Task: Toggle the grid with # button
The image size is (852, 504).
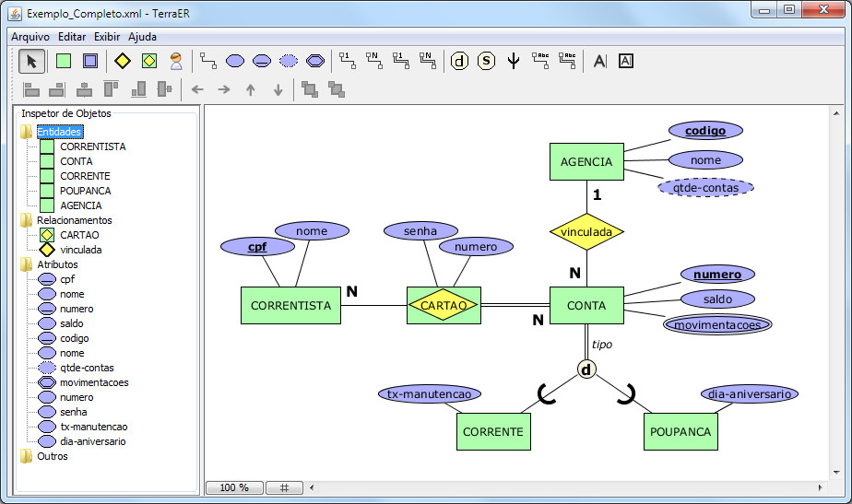Action: click(x=284, y=487)
